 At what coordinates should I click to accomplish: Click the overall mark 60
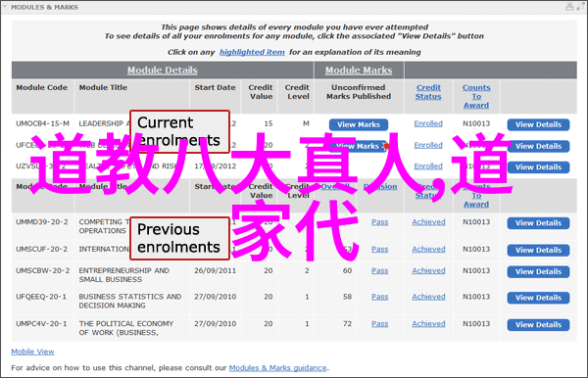pyautogui.click(x=347, y=270)
